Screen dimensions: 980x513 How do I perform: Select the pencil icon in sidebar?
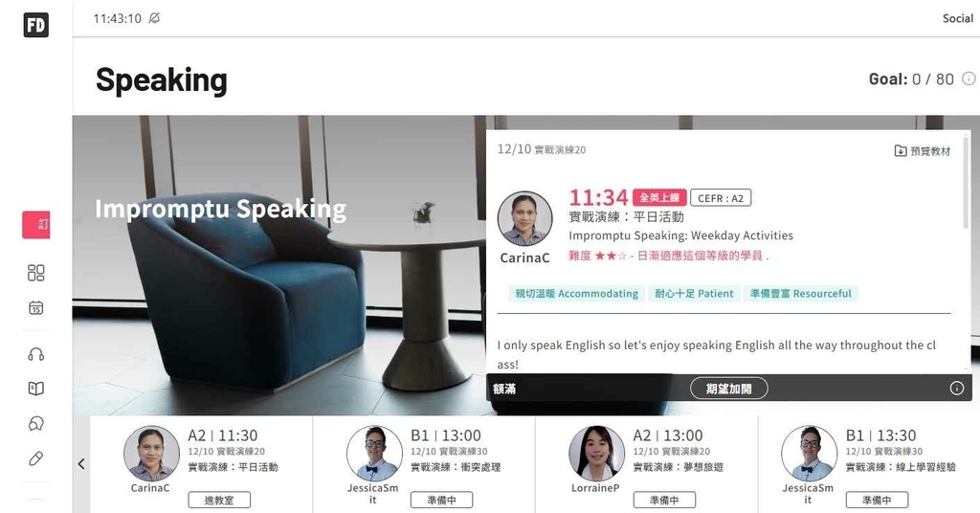tap(36, 458)
